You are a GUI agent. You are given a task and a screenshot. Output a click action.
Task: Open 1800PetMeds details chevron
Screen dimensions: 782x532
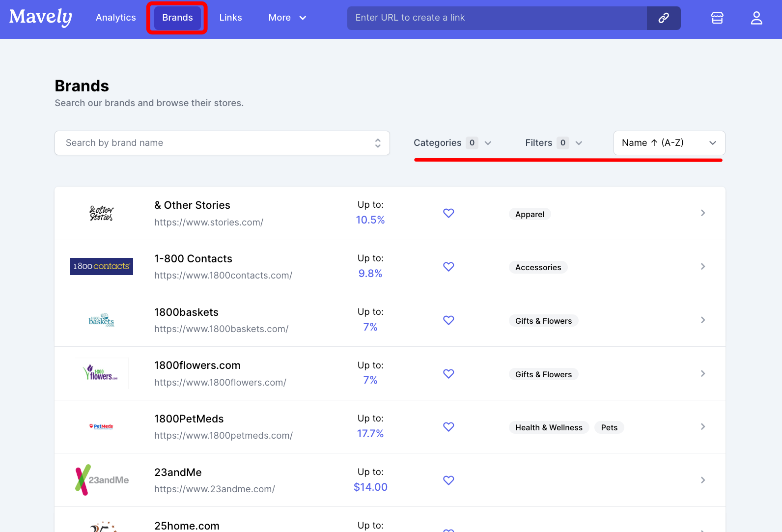point(702,427)
